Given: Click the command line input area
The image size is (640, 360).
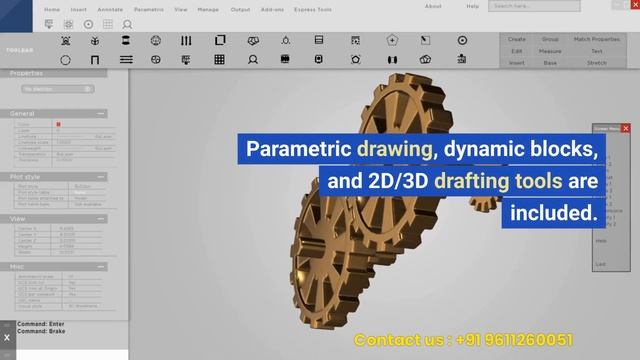Looking at the screenshot, I should pyautogui.click(x=72, y=354).
